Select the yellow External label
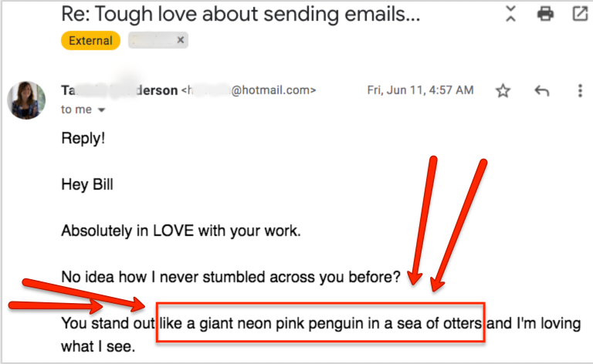The height and width of the screenshot is (364, 593). 90,40
